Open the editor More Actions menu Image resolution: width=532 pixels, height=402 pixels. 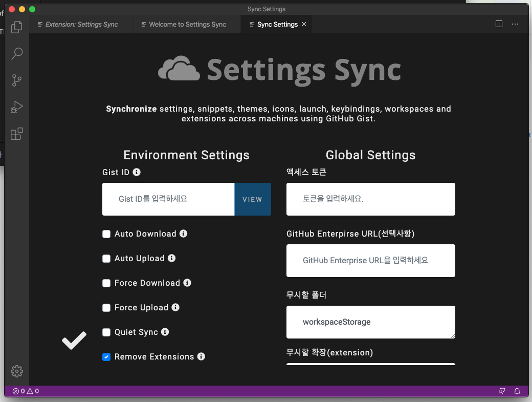click(x=515, y=24)
